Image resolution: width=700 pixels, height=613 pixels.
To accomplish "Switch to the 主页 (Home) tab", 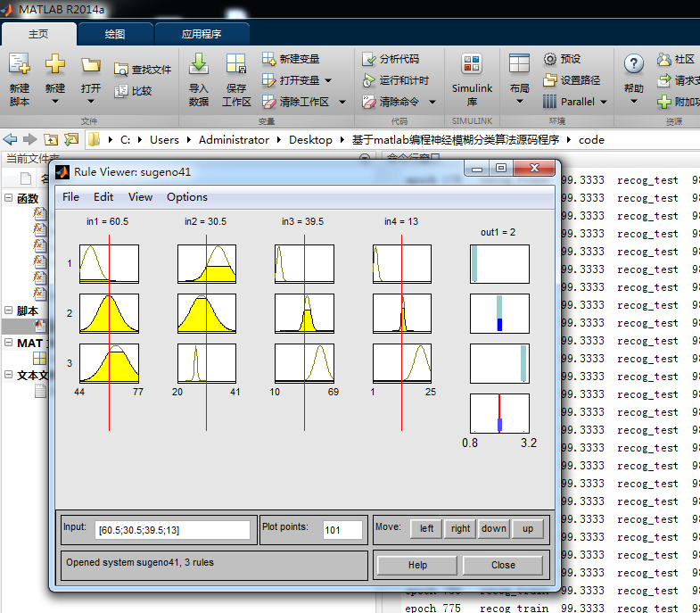I will click(38, 34).
